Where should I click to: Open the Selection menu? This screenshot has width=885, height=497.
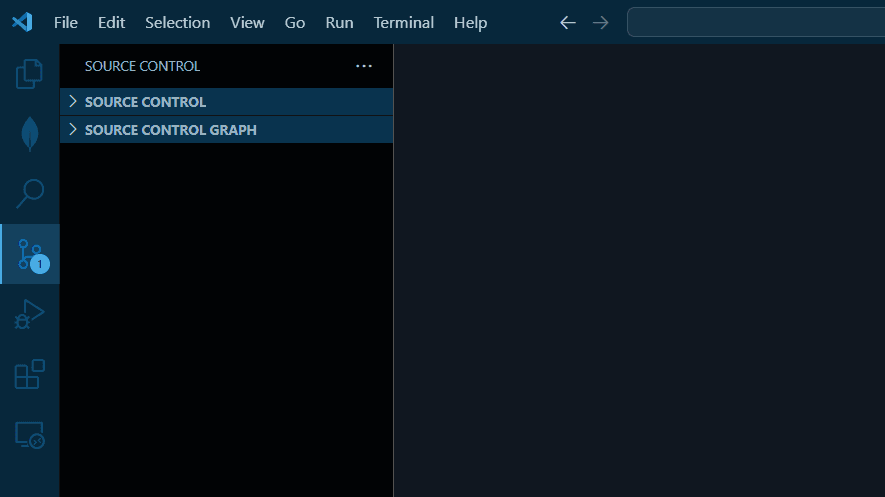(x=177, y=23)
